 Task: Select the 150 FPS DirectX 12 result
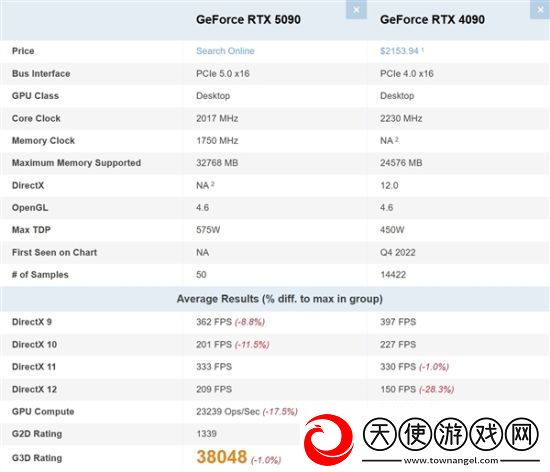coord(398,389)
